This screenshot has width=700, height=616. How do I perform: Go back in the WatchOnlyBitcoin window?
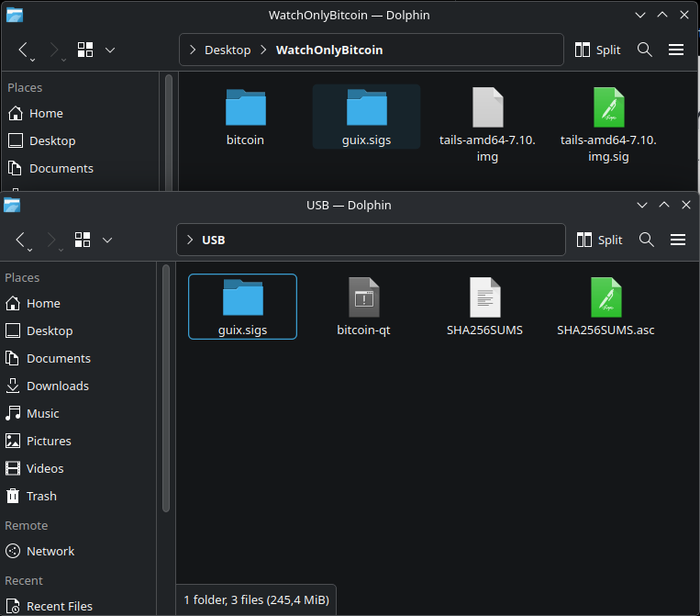25,50
